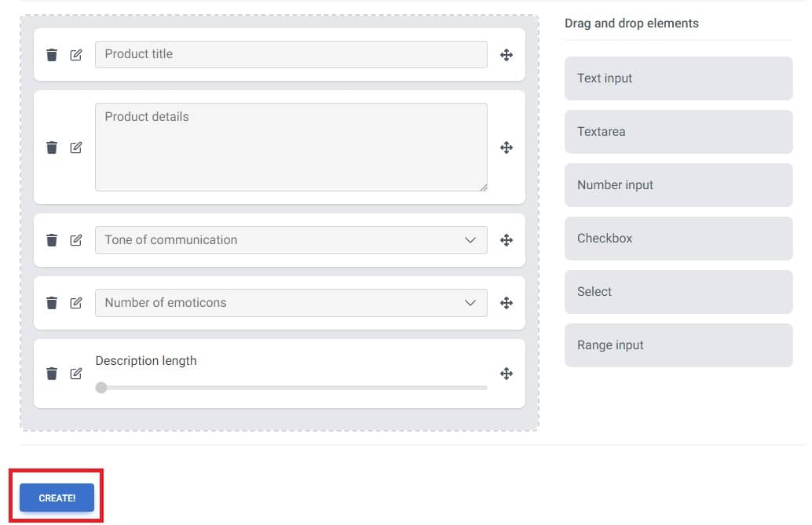812x525 pixels.
Task: Delete the Description length slider row
Action: pyautogui.click(x=52, y=374)
